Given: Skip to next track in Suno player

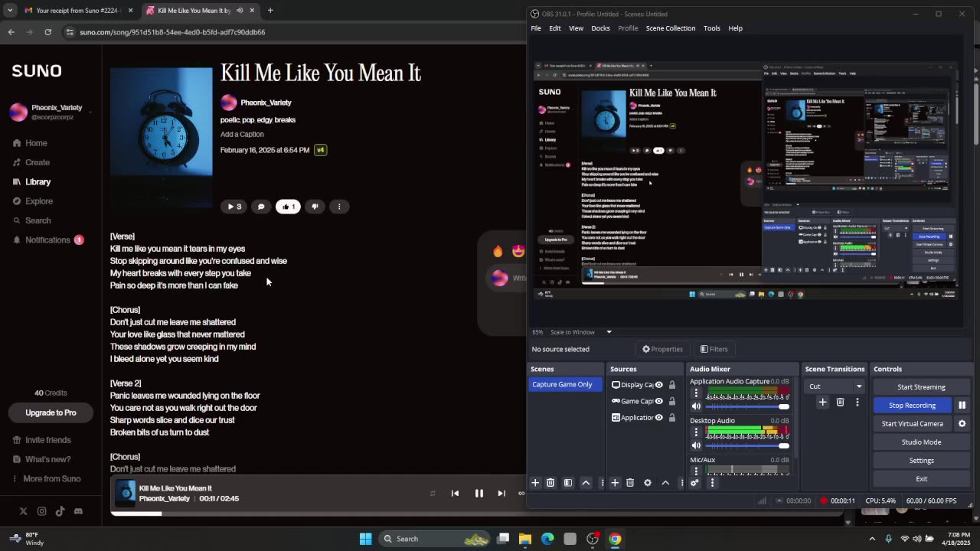Looking at the screenshot, I should [501, 494].
